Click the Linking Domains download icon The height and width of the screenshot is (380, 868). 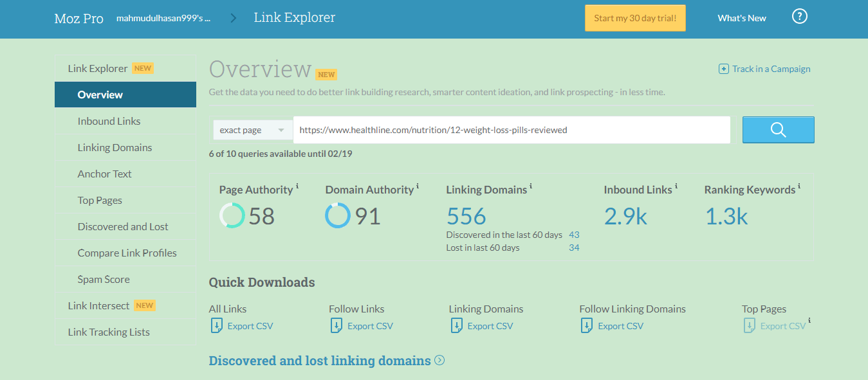pos(456,326)
